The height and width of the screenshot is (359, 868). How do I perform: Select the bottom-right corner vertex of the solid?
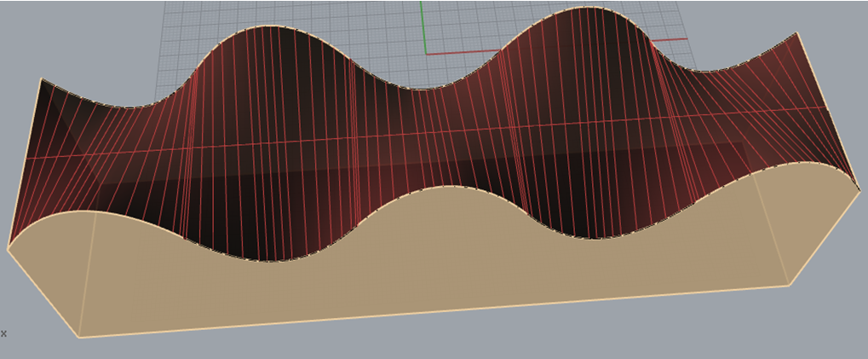coord(790,285)
